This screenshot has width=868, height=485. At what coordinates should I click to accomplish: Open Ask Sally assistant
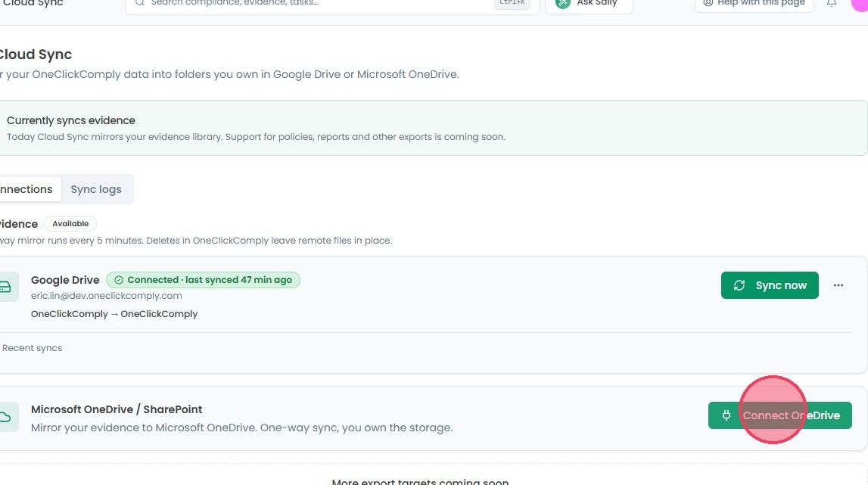[589, 4]
